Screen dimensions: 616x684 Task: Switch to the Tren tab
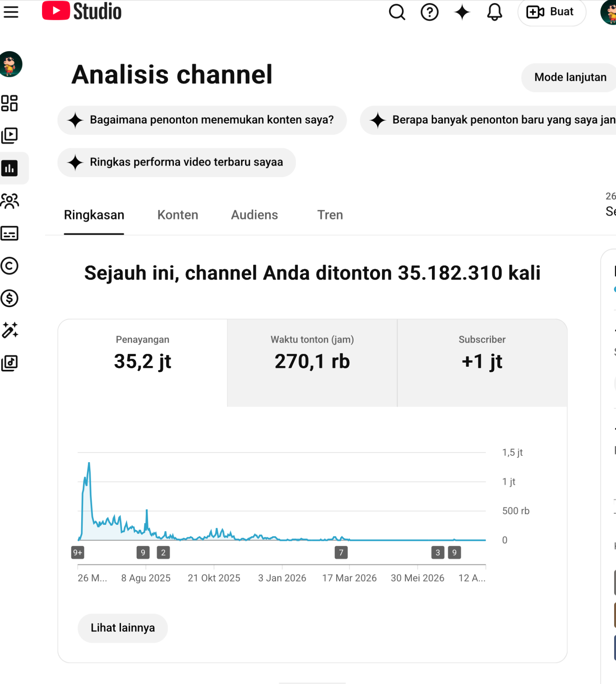pyautogui.click(x=330, y=215)
